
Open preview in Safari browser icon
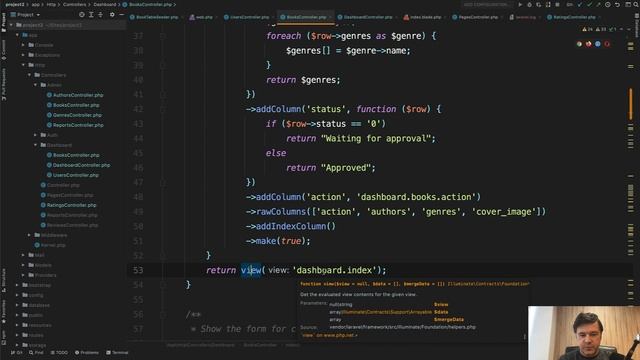point(598,44)
